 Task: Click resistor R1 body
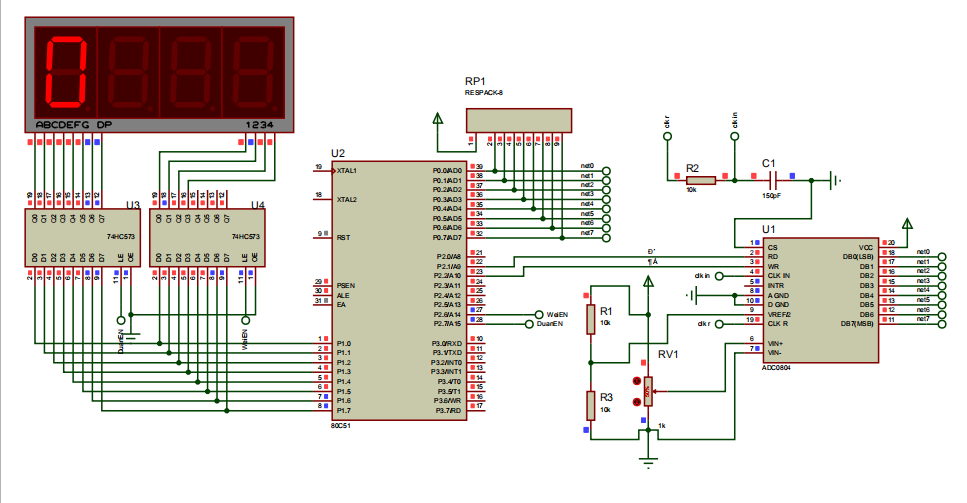click(590, 318)
